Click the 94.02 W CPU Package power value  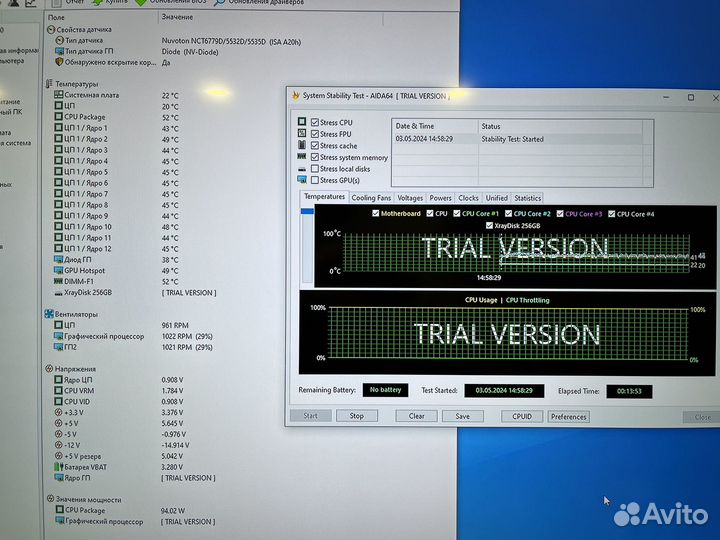[x=173, y=510]
